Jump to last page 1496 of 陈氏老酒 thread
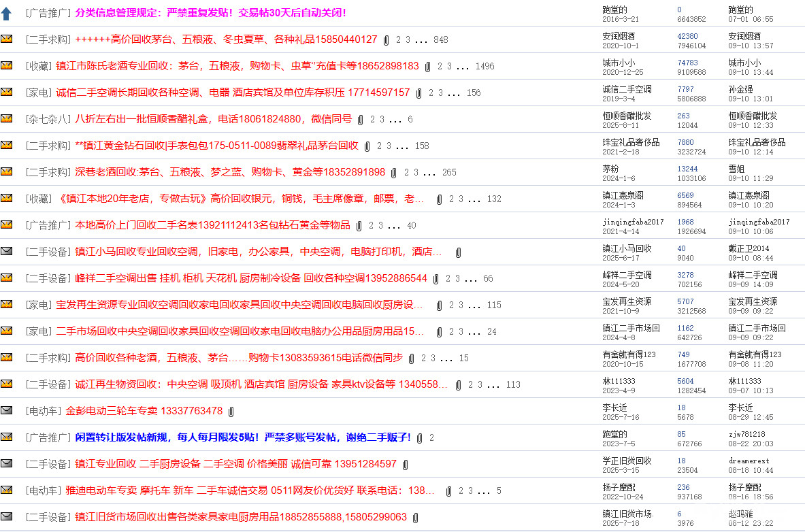Screen dimensions: 805x532 point(484,66)
